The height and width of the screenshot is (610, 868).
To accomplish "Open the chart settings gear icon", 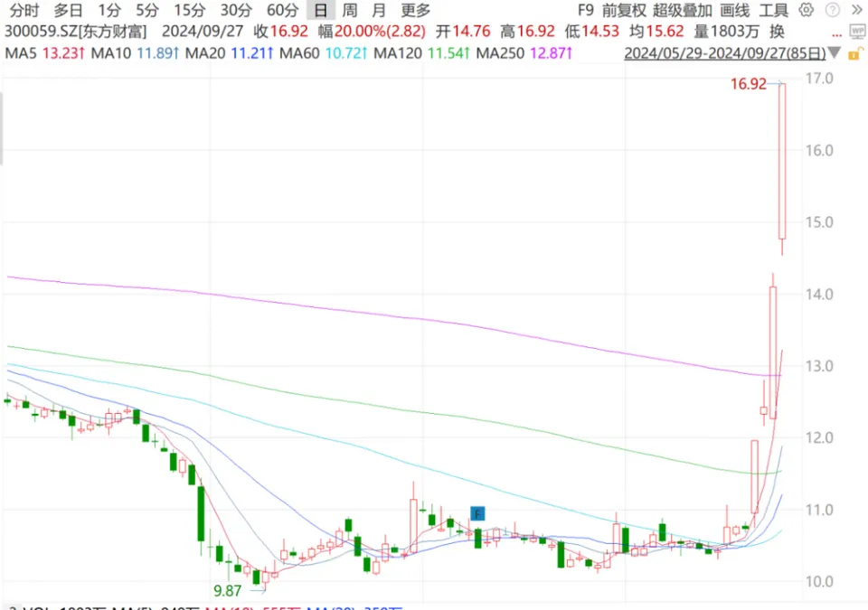I will [806, 11].
